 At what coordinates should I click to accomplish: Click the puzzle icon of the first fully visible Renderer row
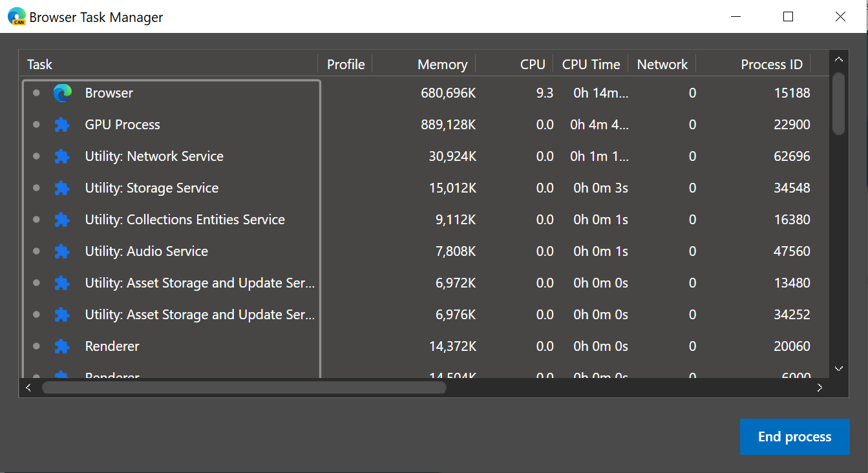coord(62,346)
